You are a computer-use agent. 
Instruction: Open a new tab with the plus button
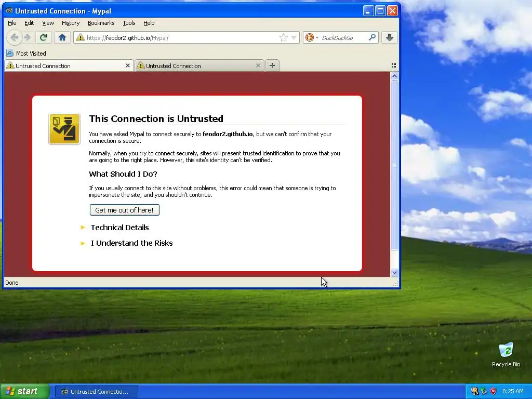[x=272, y=65]
